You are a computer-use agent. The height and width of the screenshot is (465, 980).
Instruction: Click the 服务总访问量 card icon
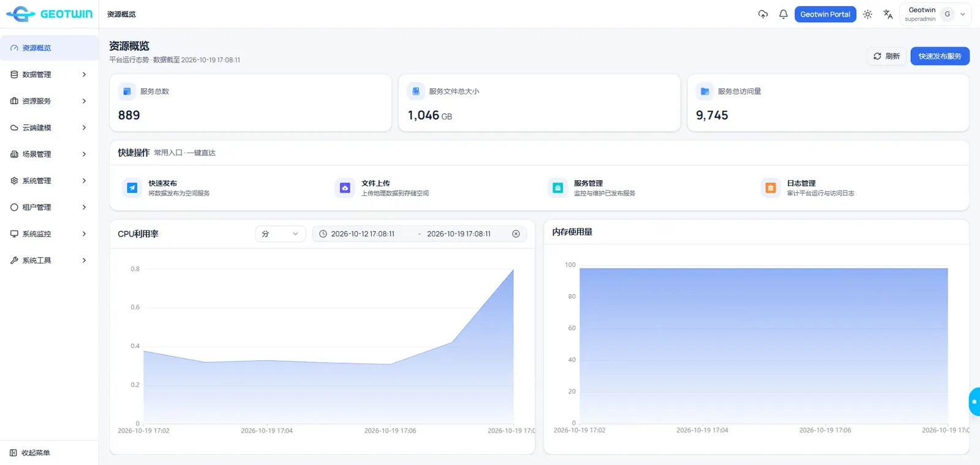[705, 91]
